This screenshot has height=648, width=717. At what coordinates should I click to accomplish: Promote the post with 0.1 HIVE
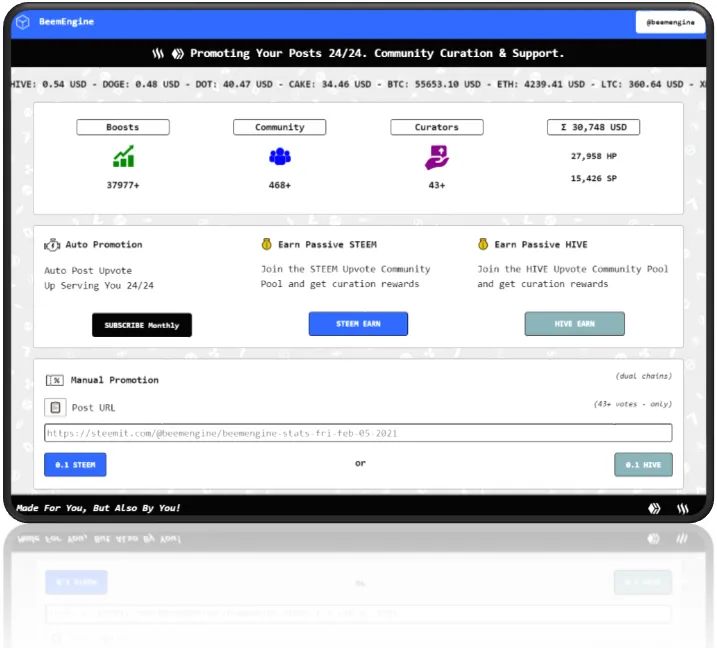tap(643, 465)
